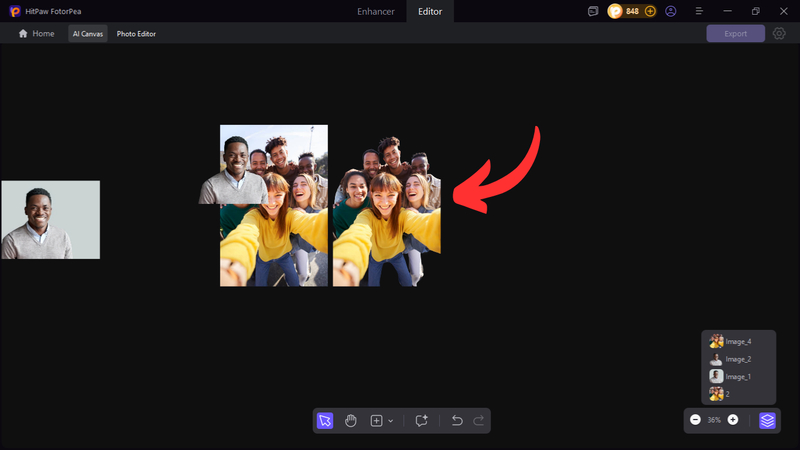Minimize the application window
The image size is (800, 450).
tap(728, 11)
